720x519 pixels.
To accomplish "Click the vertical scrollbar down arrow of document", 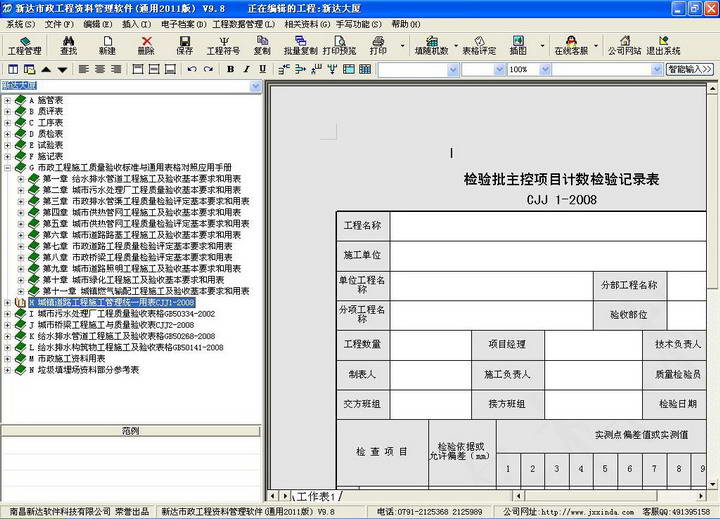I will coord(713,484).
